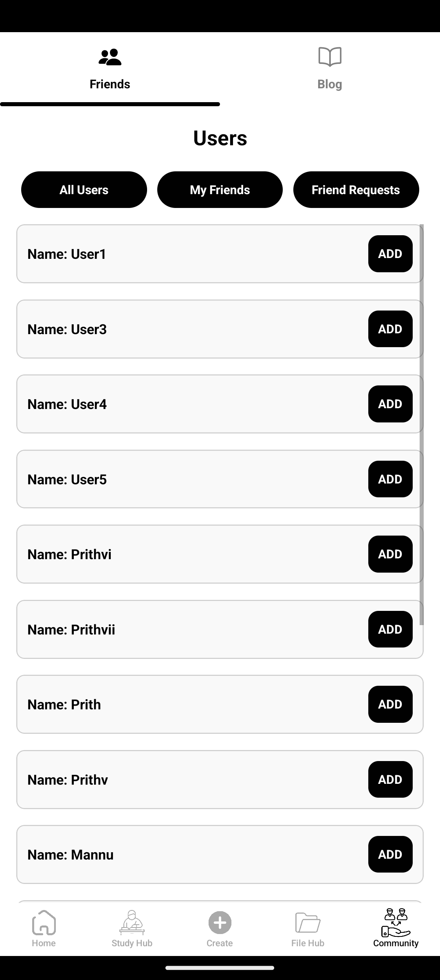Tap the Friends people icon
The height and width of the screenshot is (980, 440).
[110, 57]
